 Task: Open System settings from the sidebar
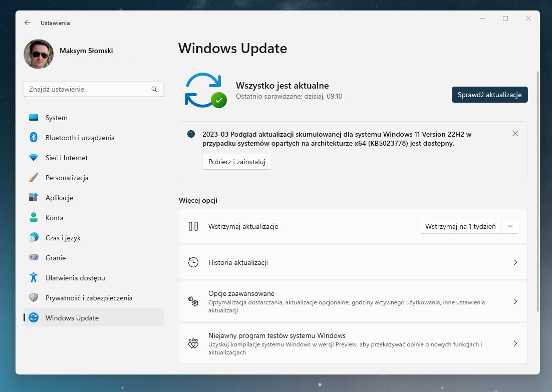(56, 118)
